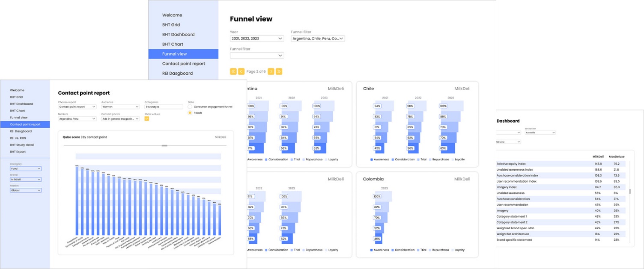Open the Year dropdown showing 2021, 2022, 2023
Viewport: 644px width, 269px height.
point(256,38)
